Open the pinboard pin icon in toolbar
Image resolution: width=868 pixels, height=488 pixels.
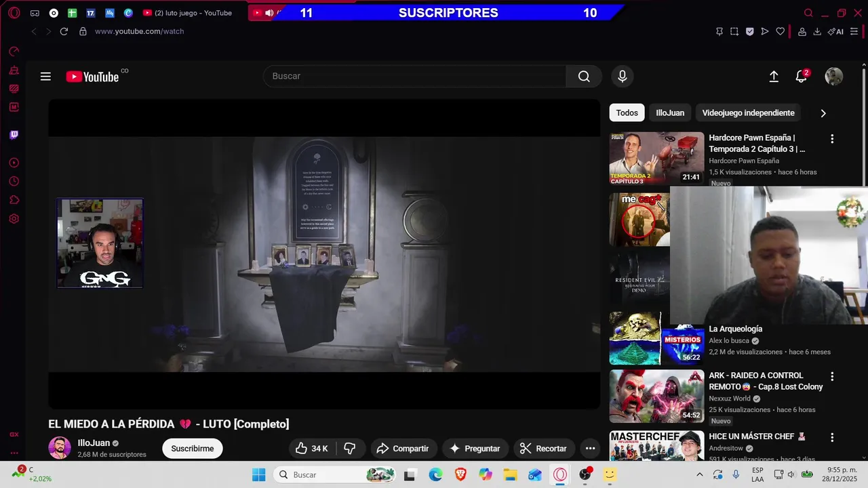[x=719, y=31]
